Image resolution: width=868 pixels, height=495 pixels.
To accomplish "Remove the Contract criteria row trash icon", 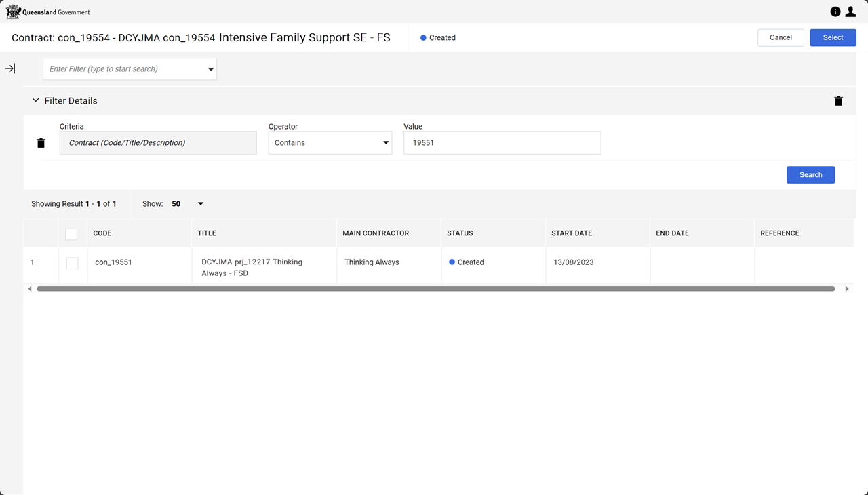I will [41, 143].
